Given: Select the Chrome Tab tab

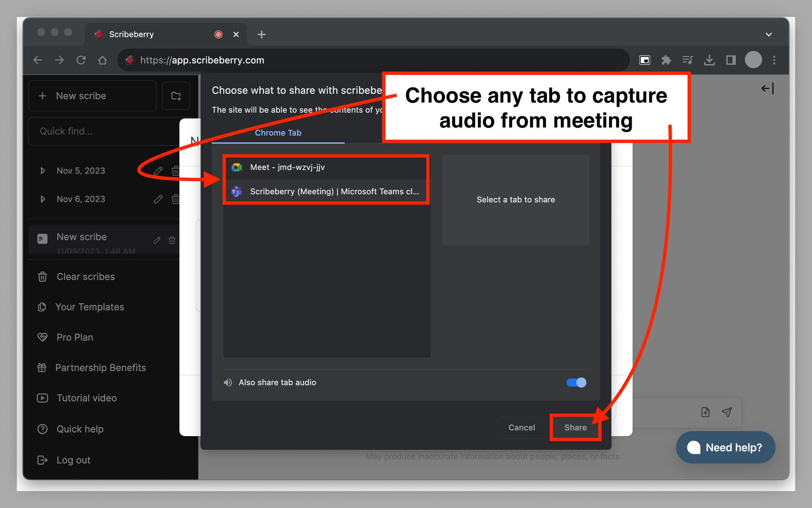Looking at the screenshot, I should (x=278, y=133).
